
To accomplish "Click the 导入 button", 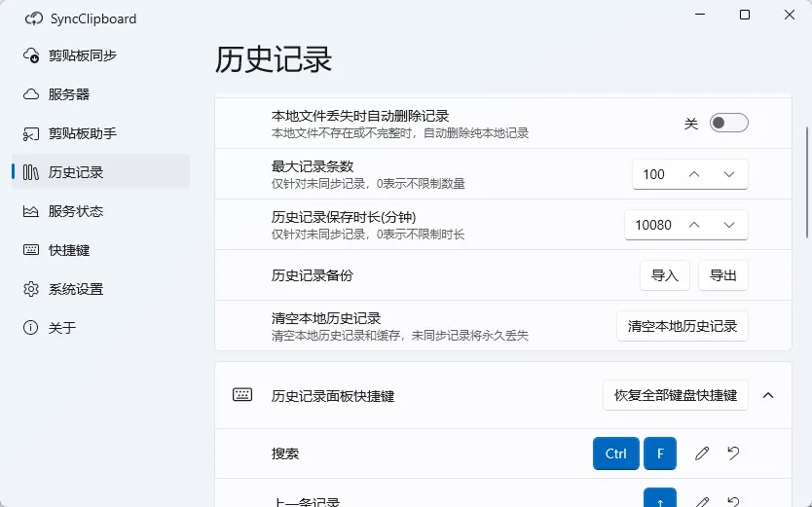I will click(x=665, y=275).
